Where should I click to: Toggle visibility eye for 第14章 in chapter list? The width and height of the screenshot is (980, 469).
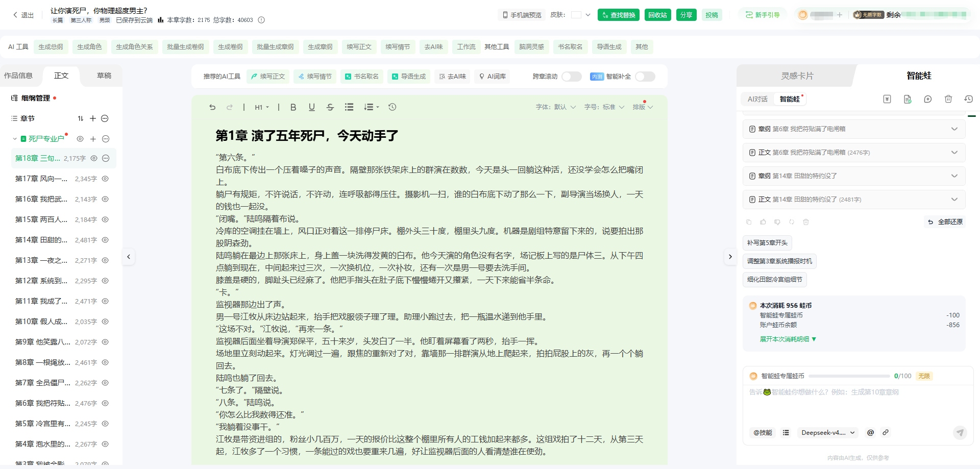(x=105, y=240)
